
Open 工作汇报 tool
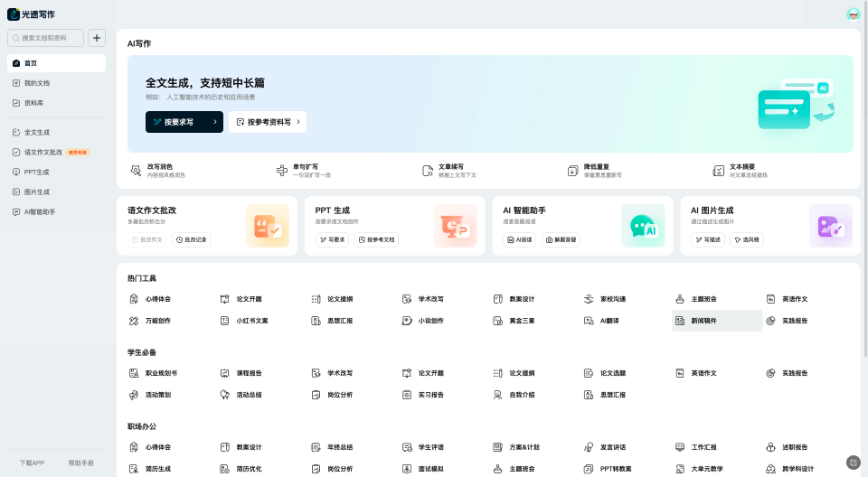pos(696,447)
